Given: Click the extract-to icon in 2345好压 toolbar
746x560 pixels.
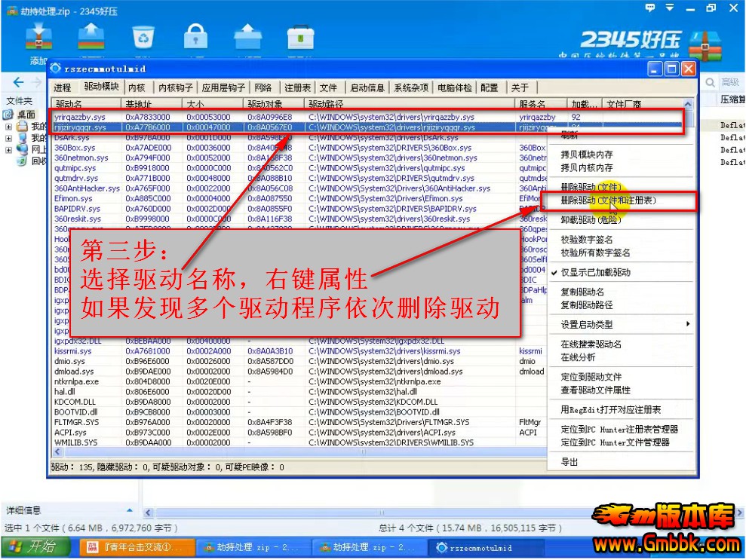Looking at the screenshot, I should coord(91,37).
